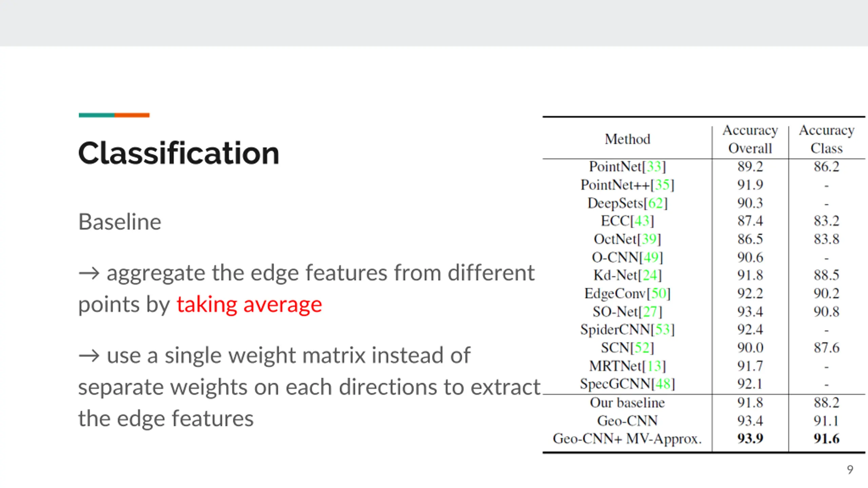Open the EdgeConv reference [50]
This screenshot has width=868, height=488.
(x=658, y=293)
